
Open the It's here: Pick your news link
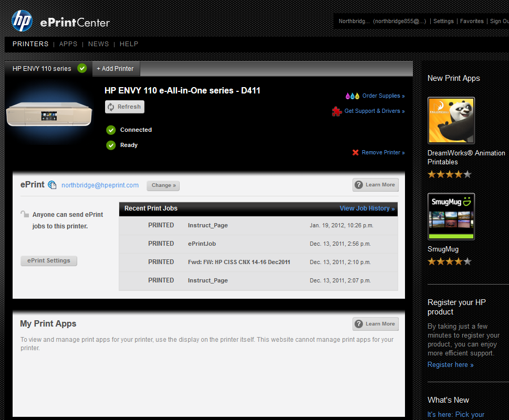point(456,414)
